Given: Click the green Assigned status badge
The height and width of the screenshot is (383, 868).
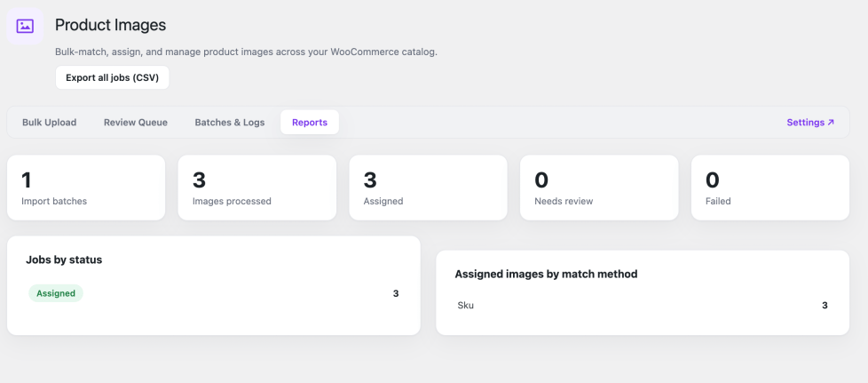Looking at the screenshot, I should (56, 294).
